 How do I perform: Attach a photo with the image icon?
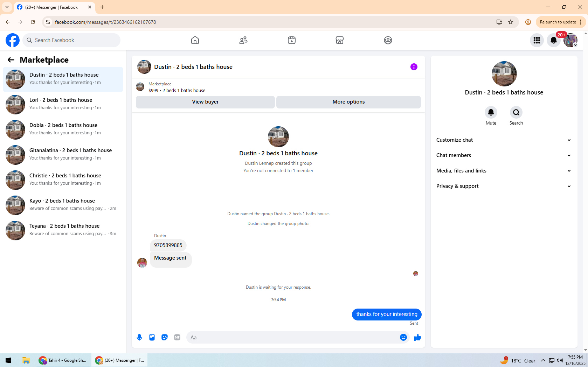[152, 337]
